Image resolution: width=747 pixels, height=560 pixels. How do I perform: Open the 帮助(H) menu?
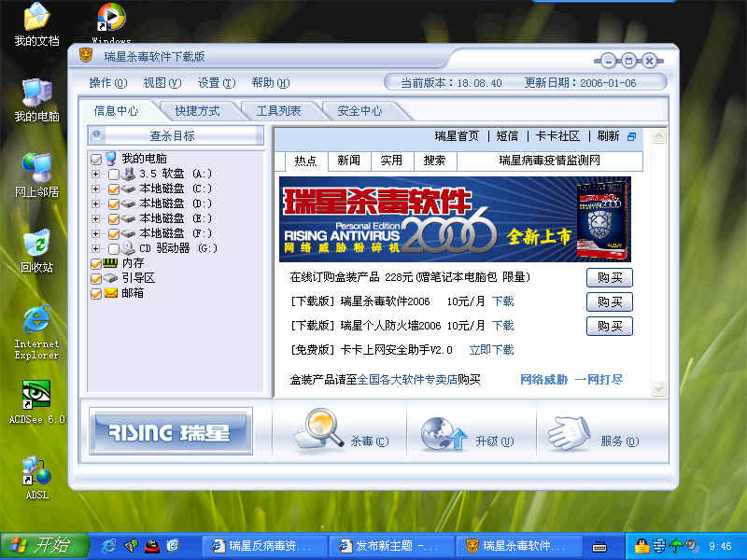click(x=271, y=83)
